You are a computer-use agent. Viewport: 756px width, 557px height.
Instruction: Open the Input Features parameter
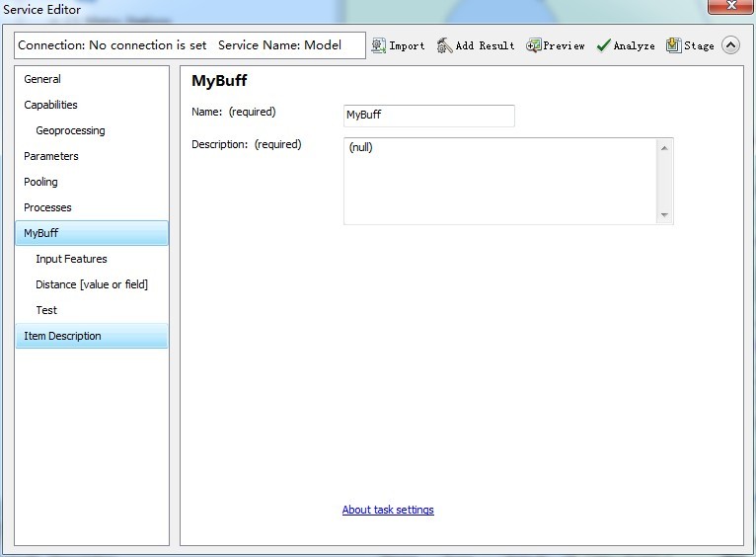pos(71,259)
